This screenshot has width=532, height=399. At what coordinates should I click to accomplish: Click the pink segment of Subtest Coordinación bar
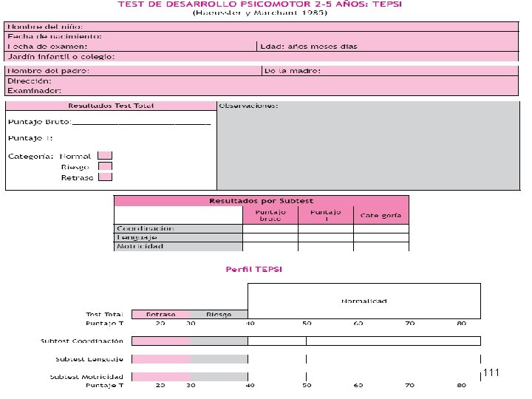(x=161, y=341)
